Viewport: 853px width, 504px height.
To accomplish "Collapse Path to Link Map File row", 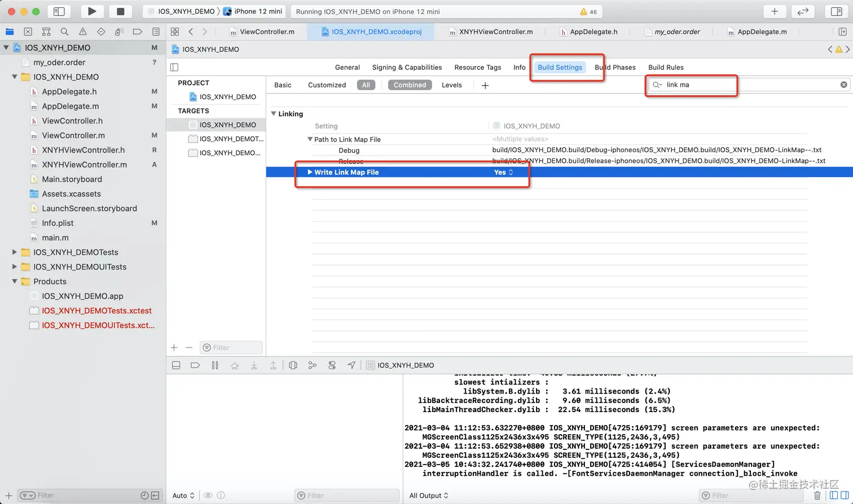I will point(310,139).
